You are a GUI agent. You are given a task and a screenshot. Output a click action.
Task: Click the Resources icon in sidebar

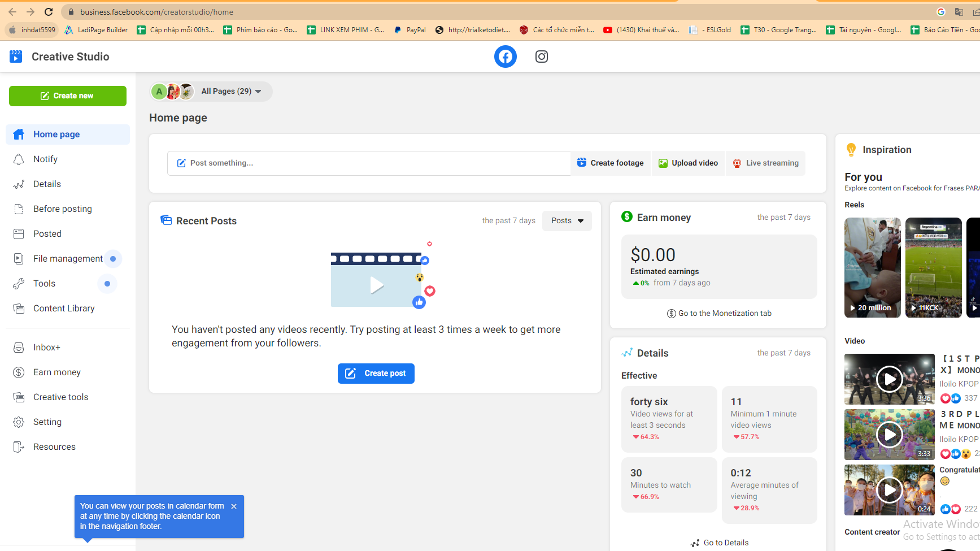[19, 447]
